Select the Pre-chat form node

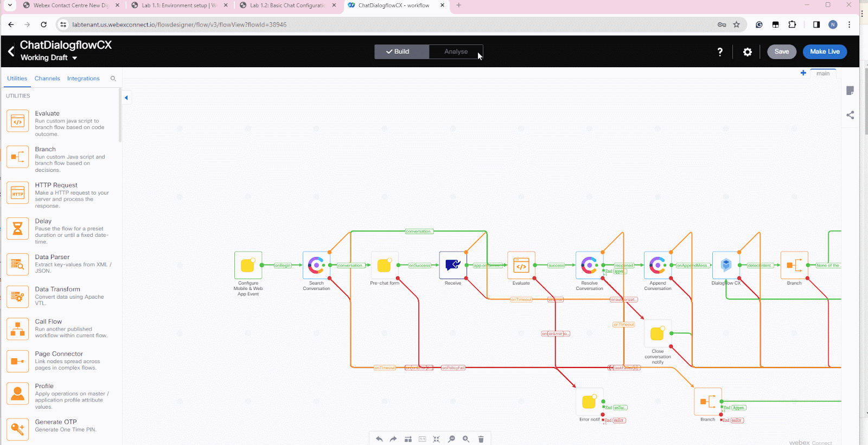[x=385, y=265]
